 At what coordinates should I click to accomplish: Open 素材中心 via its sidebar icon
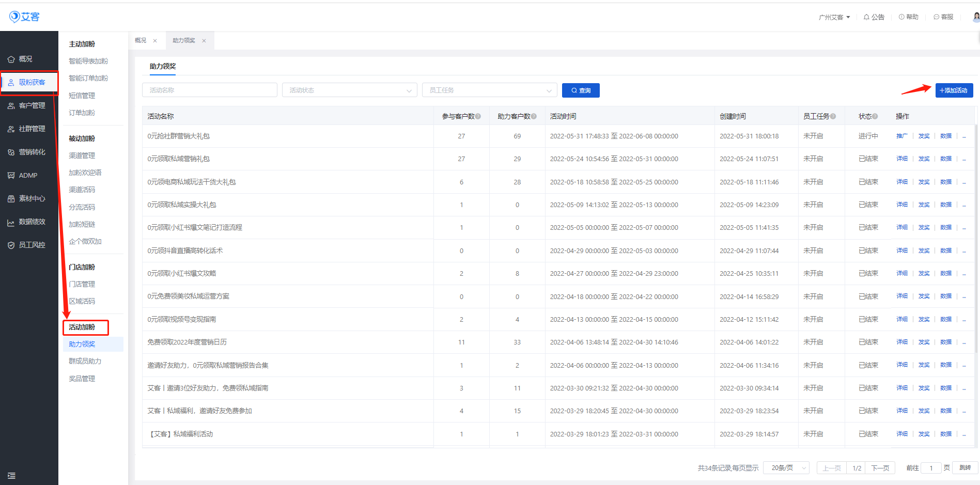pyautogui.click(x=11, y=199)
